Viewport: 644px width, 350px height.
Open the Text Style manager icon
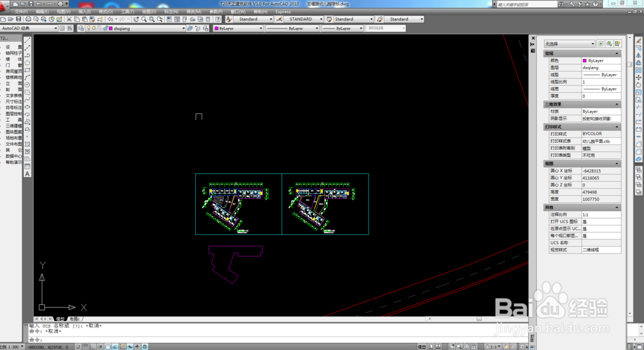[x=229, y=19]
